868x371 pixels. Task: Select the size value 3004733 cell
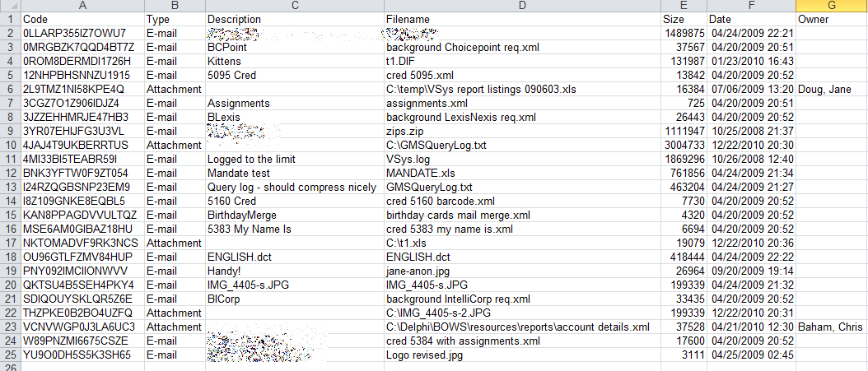683,145
